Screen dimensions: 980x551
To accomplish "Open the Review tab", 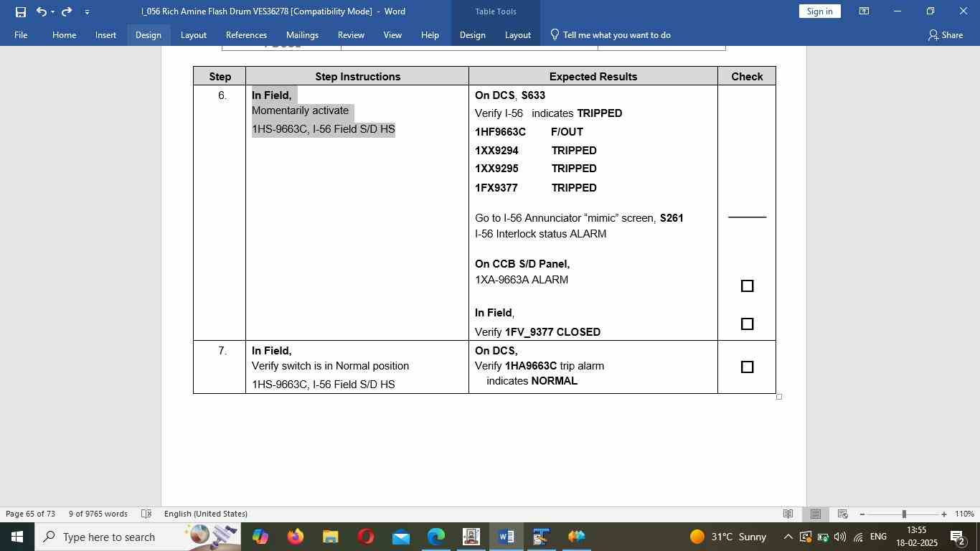I will [351, 34].
